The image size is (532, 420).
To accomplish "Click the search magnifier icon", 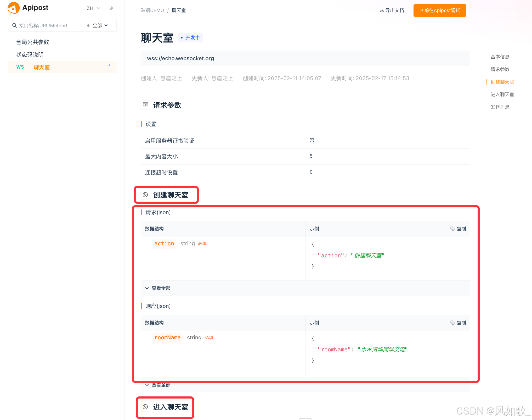I will tap(15, 25).
